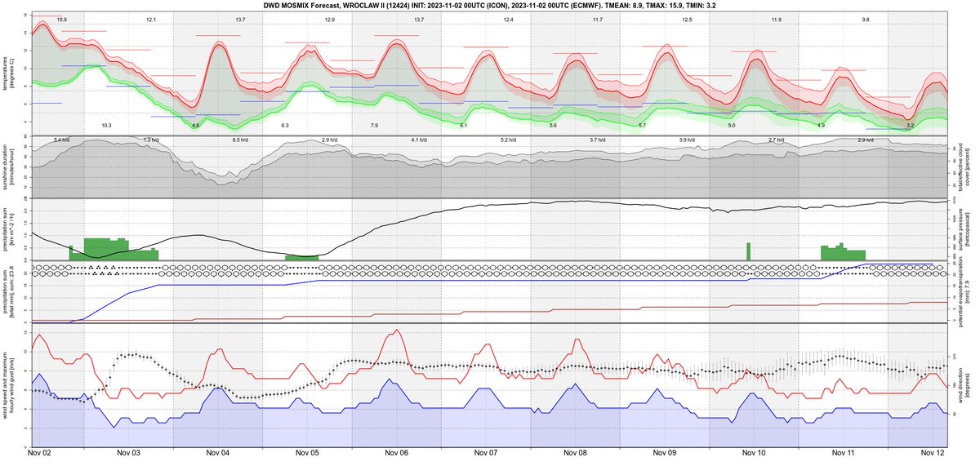This screenshot has height=466, width=980.
Task: Select the Nov 11 date label
Action: click(843, 452)
